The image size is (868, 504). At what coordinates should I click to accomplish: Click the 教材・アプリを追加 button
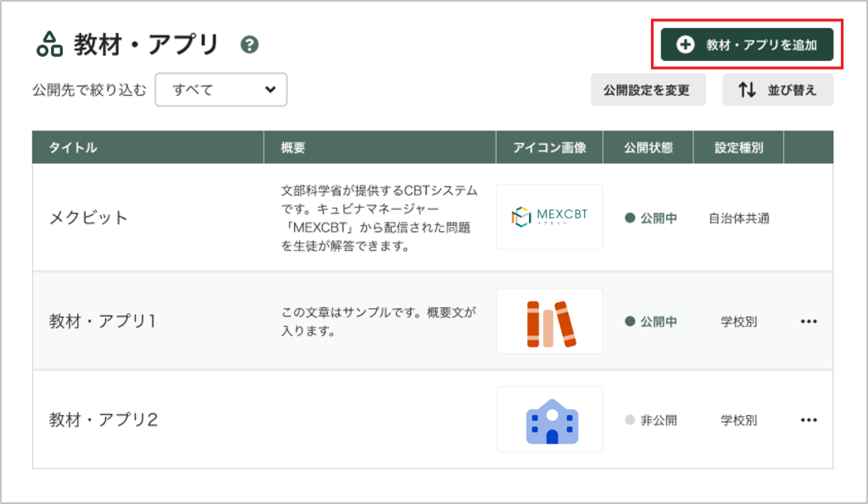[747, 44]
